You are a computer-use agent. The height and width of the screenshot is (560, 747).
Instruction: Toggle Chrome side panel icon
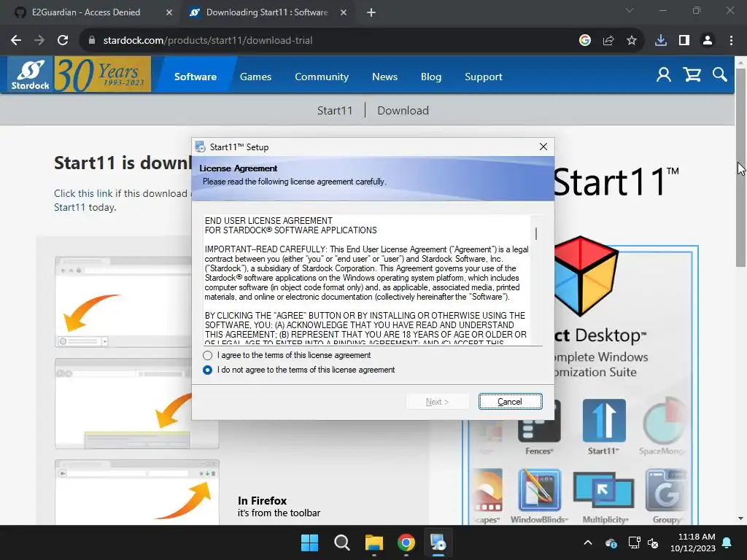(x=684, y=41)
